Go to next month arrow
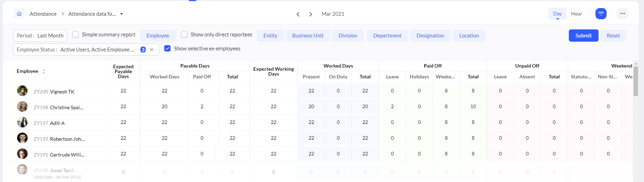This screenshot has width=644, height=182. tap(311, 14)
